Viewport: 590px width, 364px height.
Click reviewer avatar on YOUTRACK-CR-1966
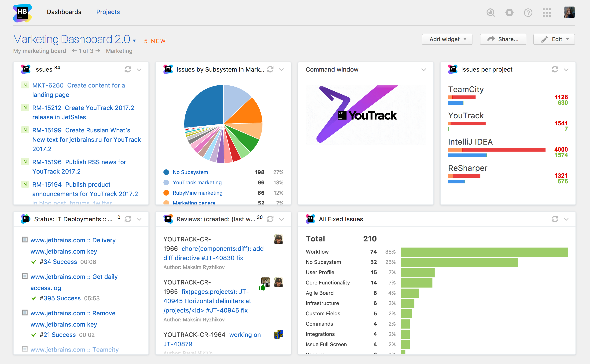pyautogui.click(x=279, y=239)
